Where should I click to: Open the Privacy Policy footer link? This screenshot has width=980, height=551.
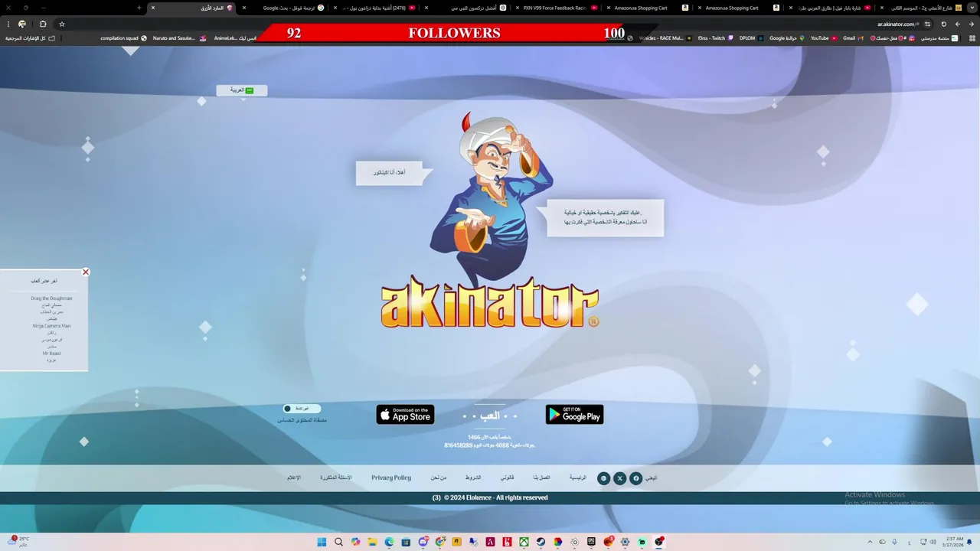[x=391, y=478]
